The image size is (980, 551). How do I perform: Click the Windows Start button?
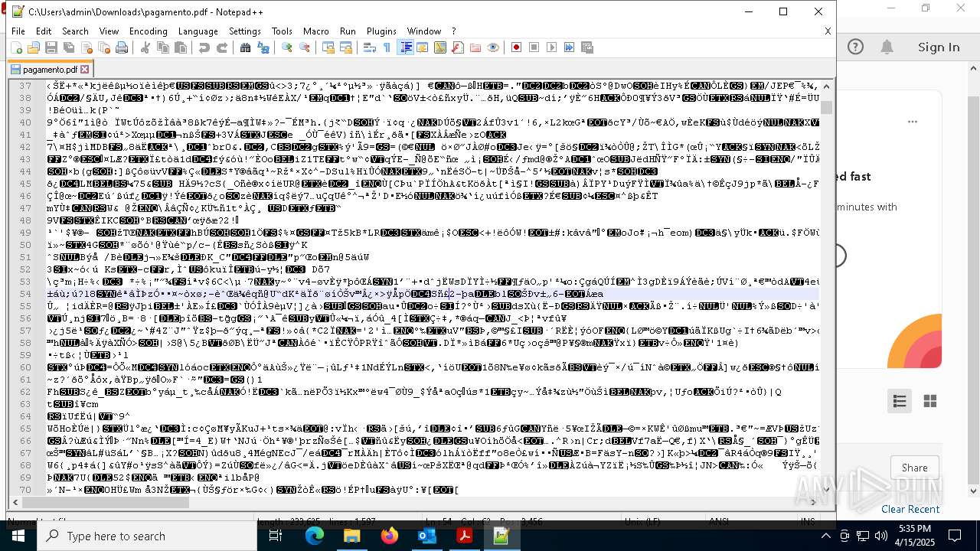[x=18, y=536]
